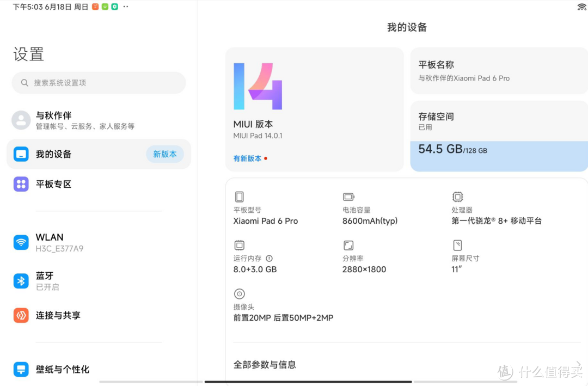Tap the info icon beside 运行内存
Screen dimensions: 588x386
(x=269, y=258)
